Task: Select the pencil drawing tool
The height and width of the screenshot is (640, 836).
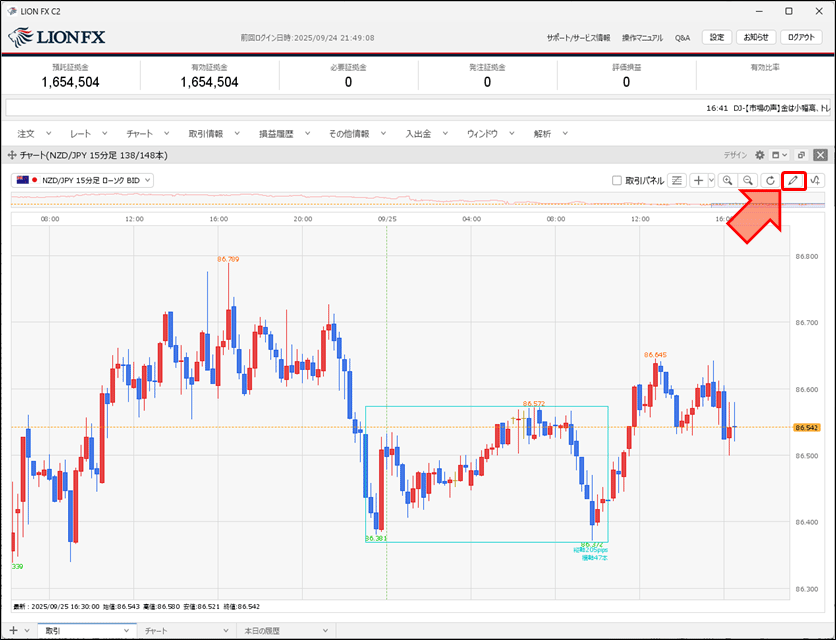Action: pyautogui.click(x=794, y=180)
